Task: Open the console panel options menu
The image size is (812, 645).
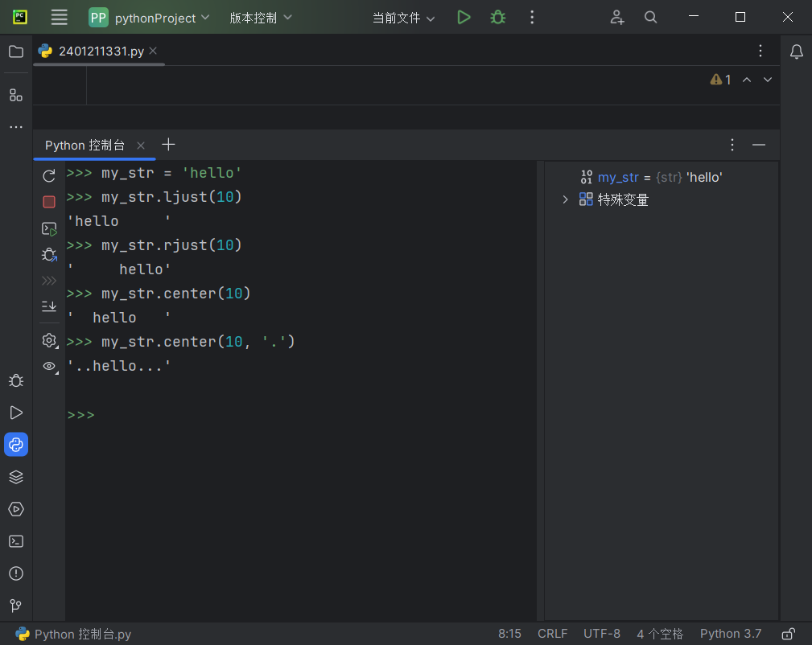Action: pos(732,145)
